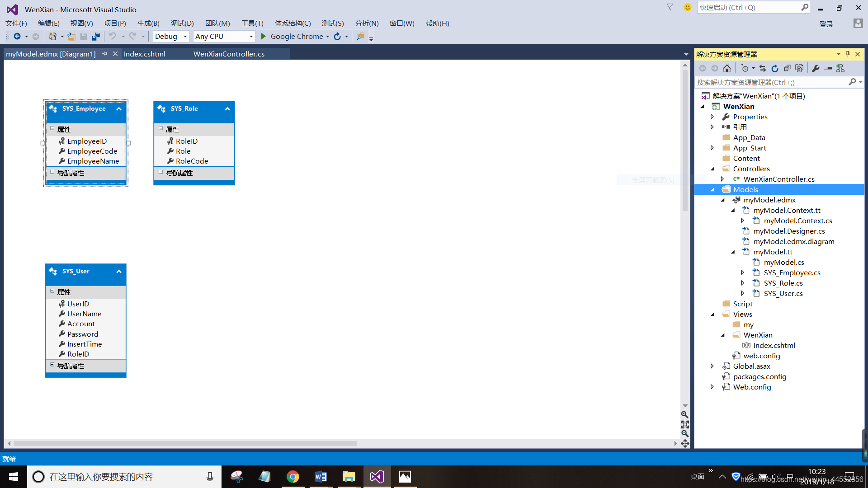Click the Refresh icon in Solution Explorer
Image resolution: width=868 pixels, height=488 pixels.
[x=775, y=68]
